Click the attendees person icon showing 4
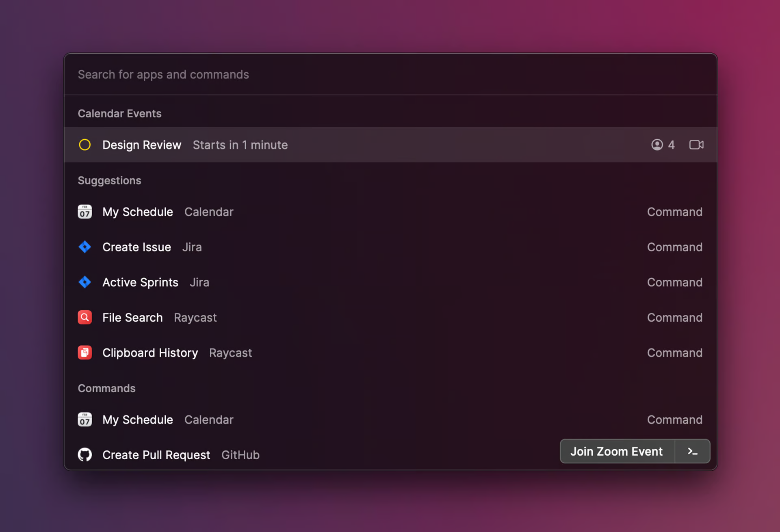Image resolution: width=780 pixels, height=532 pixels. coord(657,145)
